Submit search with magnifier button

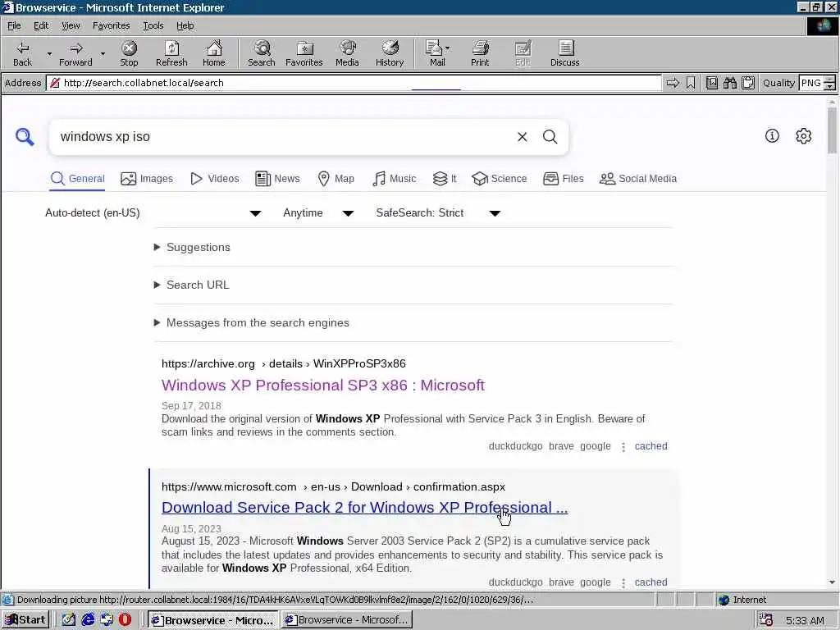(x=550, y=137)
